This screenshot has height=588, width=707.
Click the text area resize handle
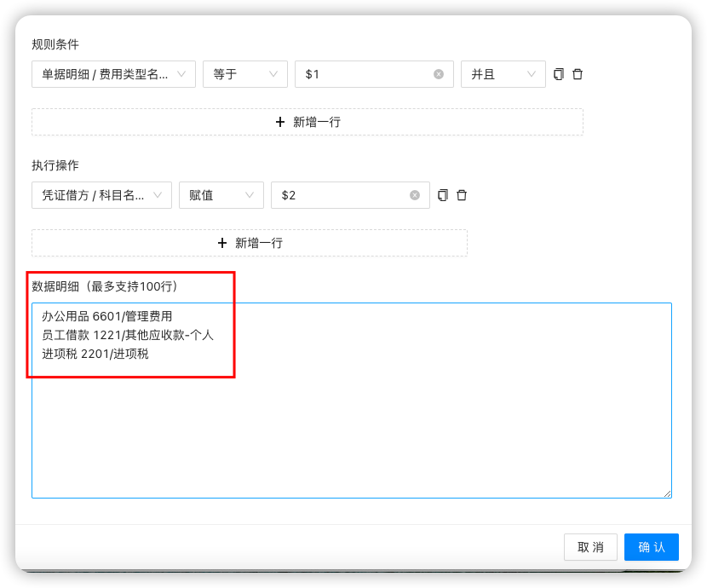(x=667, y=493)
